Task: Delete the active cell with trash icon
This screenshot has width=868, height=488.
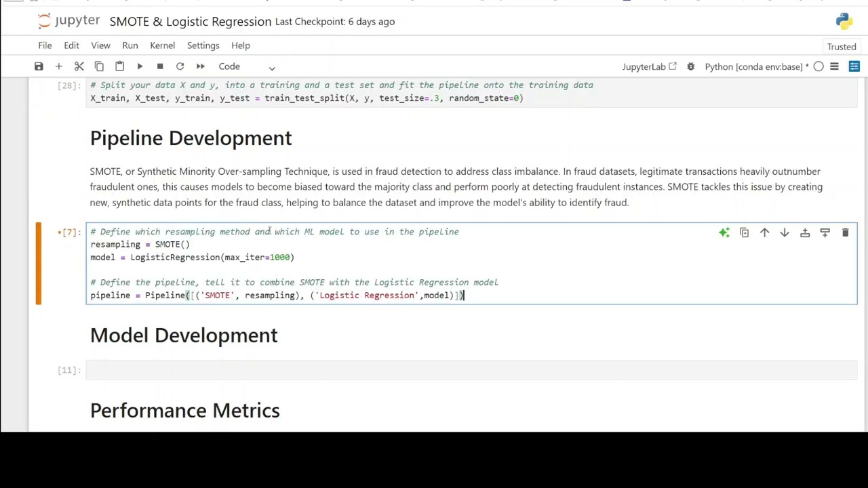Action: click(845, 232)
